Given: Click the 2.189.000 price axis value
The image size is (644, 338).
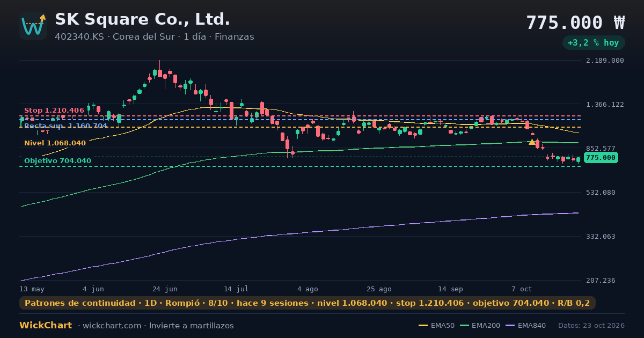Looking at the screenshot, I should point(605,61).
